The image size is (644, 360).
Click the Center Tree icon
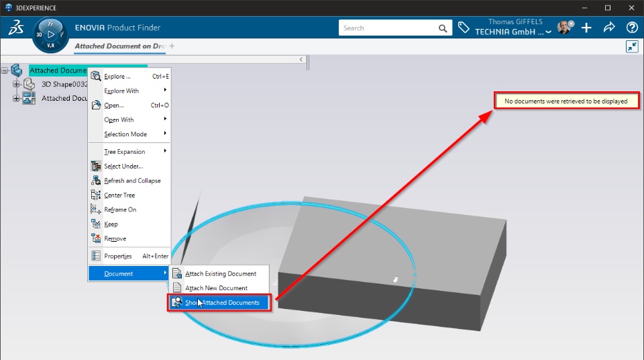coord(96,195)
